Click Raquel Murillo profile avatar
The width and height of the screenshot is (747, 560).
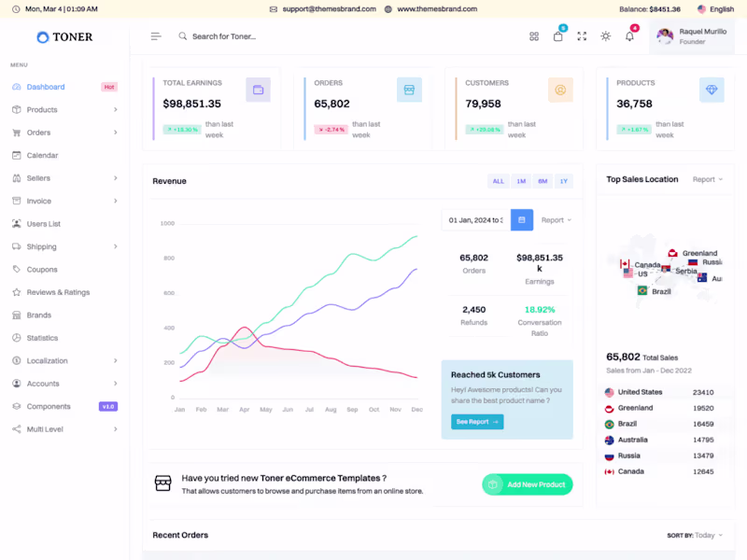pos(665,36)
